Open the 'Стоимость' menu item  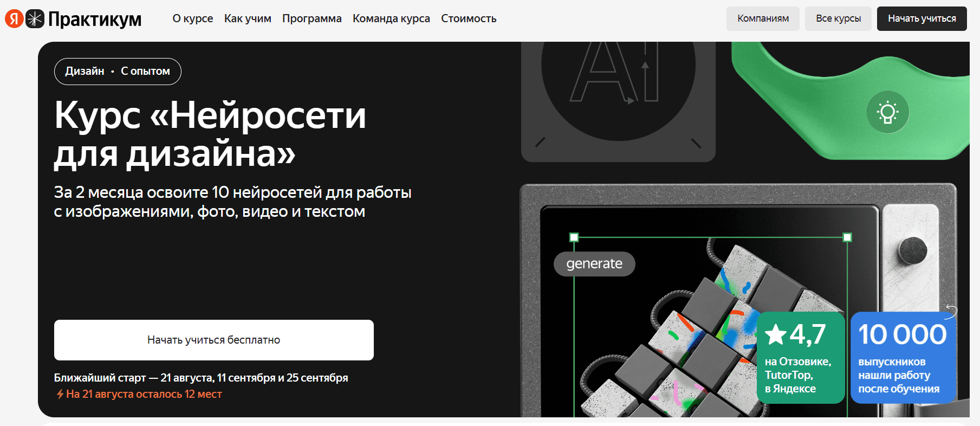pyautogui.click(x=469, y=18)
